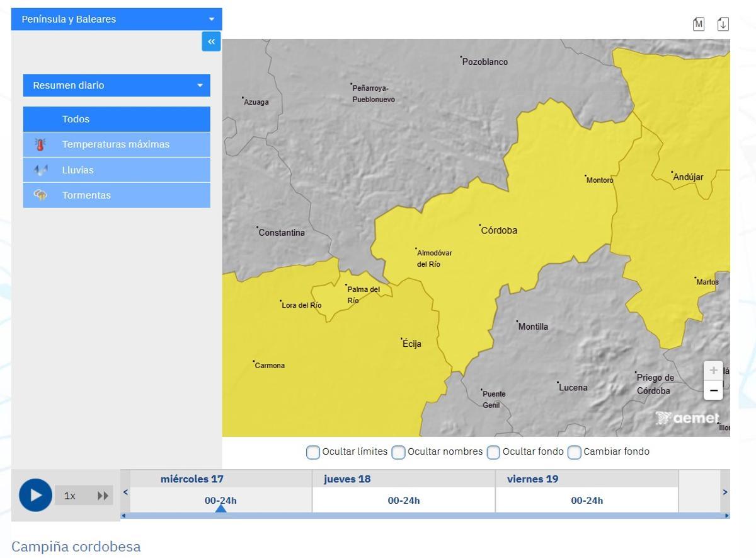Click the scrollbar right end arrow
The image size is (756, 558).
[728, 516]
